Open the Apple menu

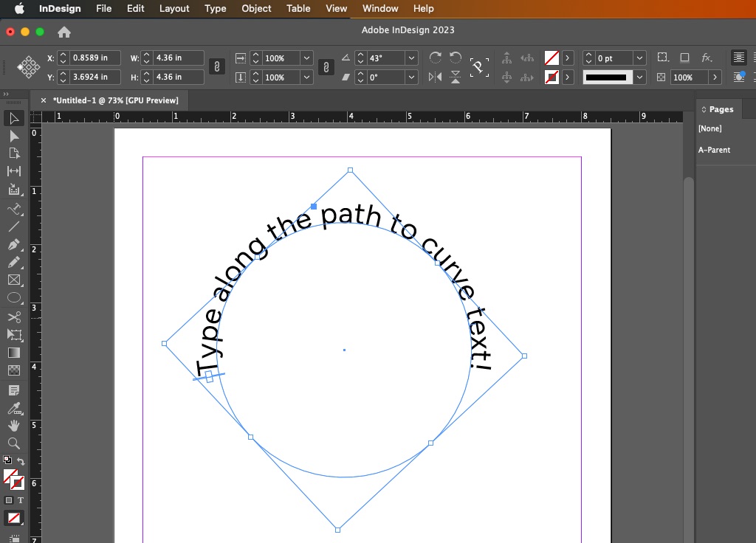point(19,9)
